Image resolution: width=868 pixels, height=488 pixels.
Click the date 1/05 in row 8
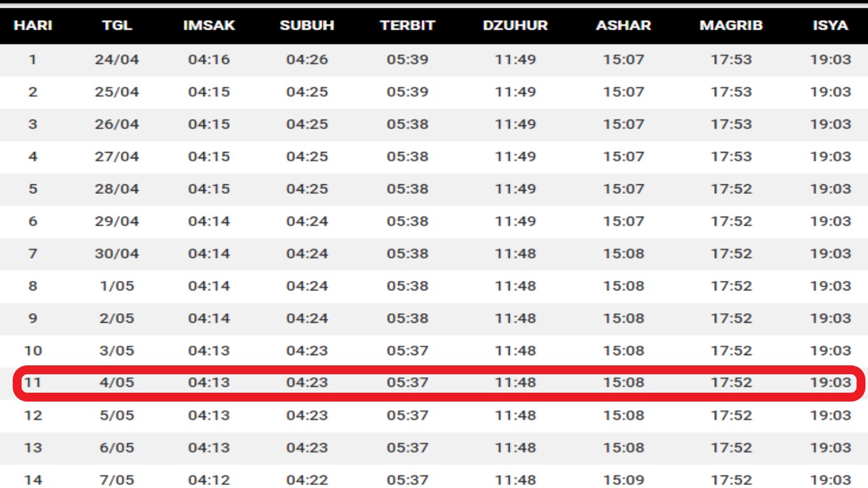click(x=117, y=286)
